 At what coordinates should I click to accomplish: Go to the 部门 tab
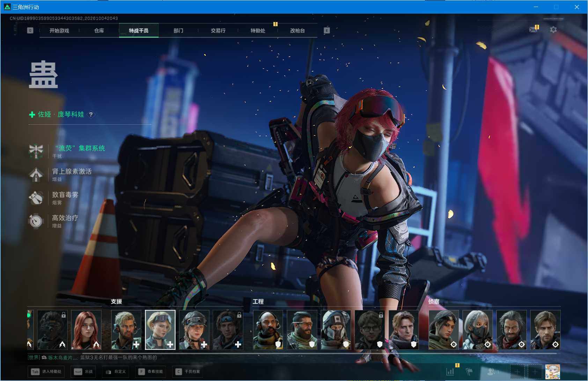[178, 31]
